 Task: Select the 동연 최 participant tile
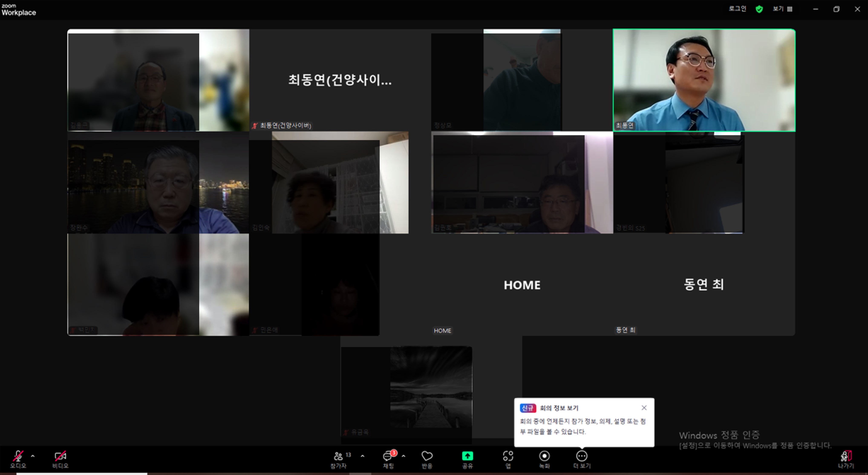704,285
